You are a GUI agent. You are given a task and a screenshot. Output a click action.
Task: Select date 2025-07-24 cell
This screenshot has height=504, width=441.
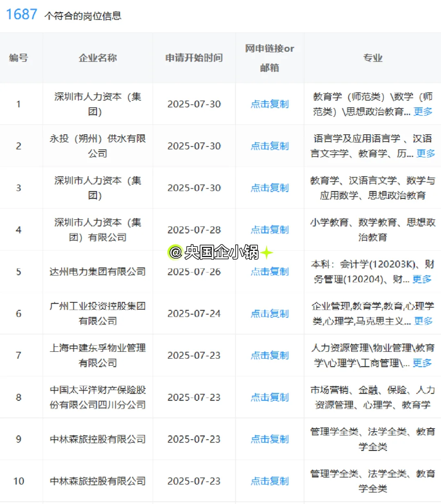pyautogui.click(x=194, y=313)
